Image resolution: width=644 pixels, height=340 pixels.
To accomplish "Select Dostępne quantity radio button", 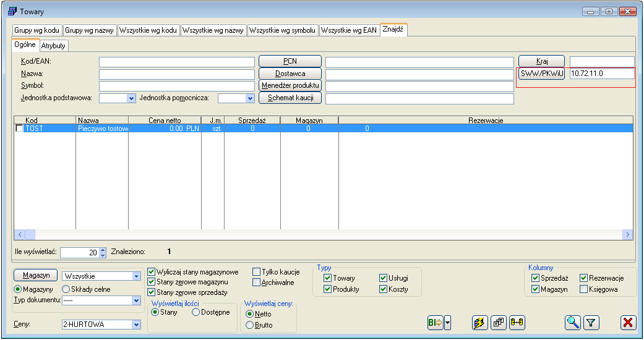I will click(196, 312).
